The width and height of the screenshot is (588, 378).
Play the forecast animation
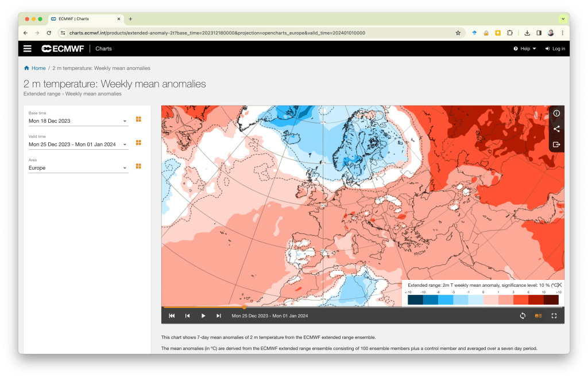(203, 315)
